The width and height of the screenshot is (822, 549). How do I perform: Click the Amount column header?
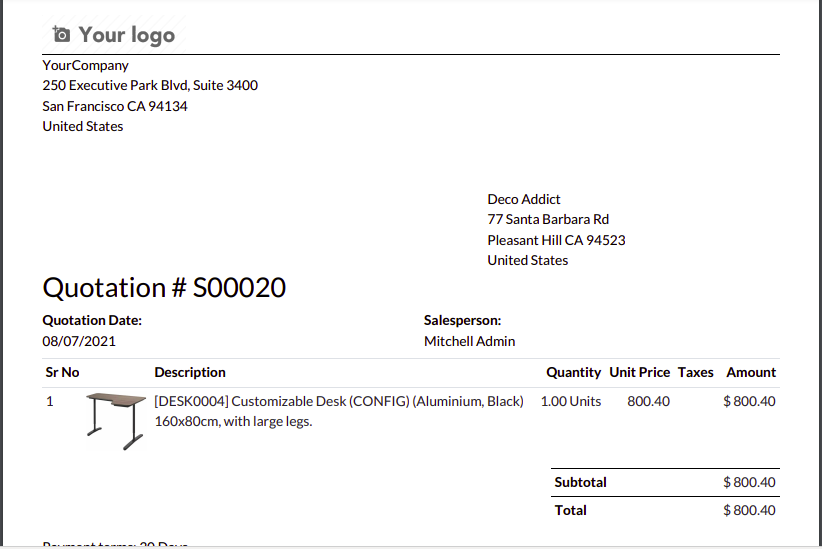(x=751, y=372)
